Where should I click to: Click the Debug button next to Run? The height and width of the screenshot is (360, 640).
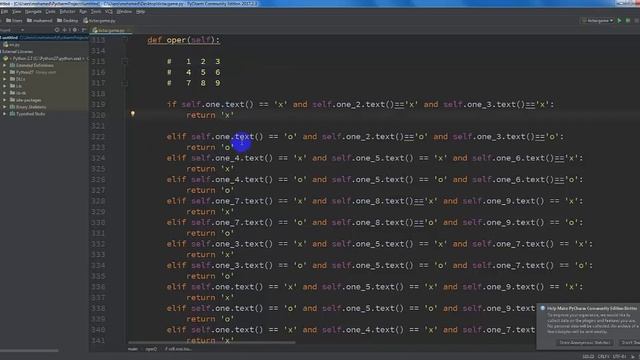pos(628,20)
